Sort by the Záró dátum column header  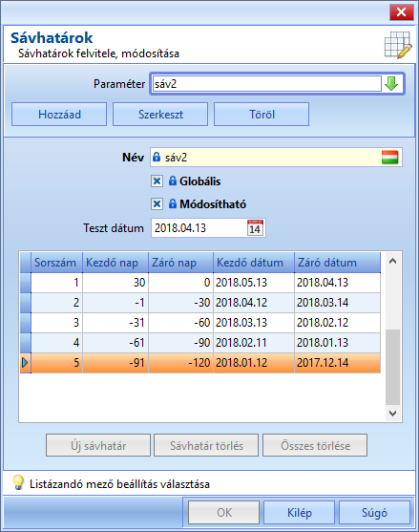337,263
